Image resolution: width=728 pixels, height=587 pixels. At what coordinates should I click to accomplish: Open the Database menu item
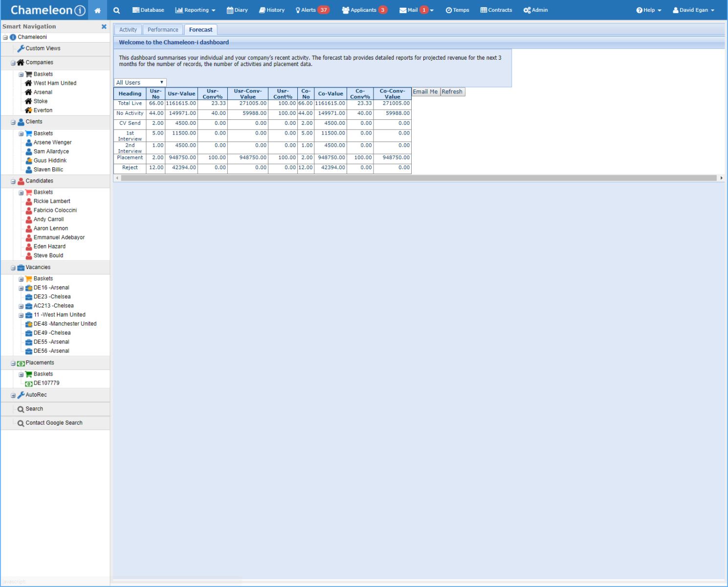click(x=148, y=10)
